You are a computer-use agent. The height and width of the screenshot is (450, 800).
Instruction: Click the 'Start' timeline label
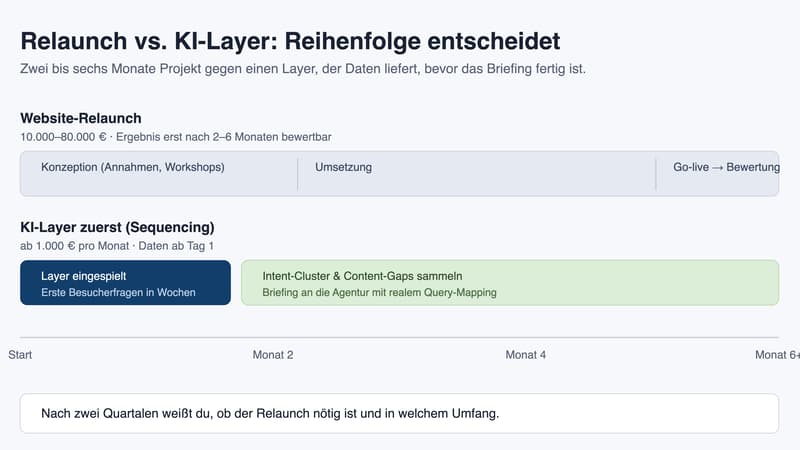[x=20, y=355]
